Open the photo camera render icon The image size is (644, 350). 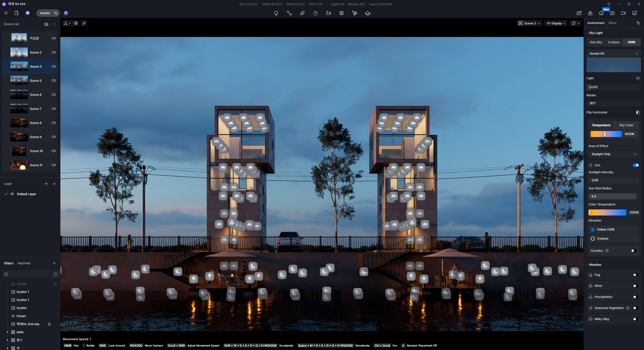point(612,13)
